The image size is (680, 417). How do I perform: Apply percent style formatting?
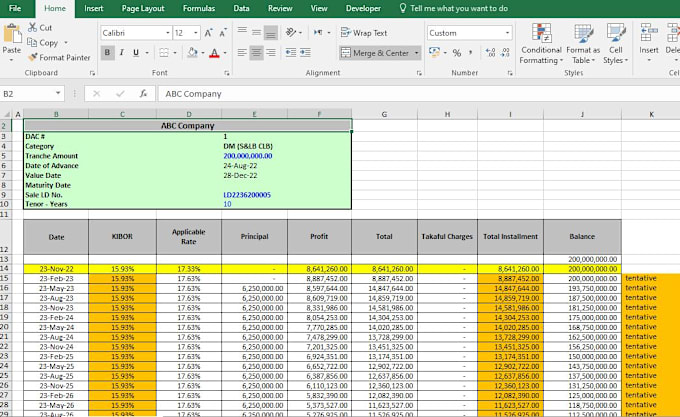457,53
